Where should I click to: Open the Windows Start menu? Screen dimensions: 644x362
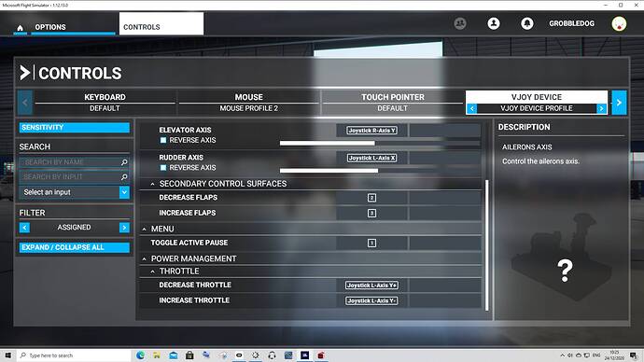[x=7, y=355]
